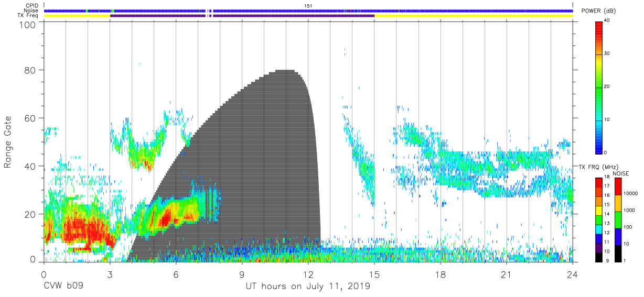Click the purple segment of the TX Freq bar
This screenshot has height=297, width=644.
241,16
